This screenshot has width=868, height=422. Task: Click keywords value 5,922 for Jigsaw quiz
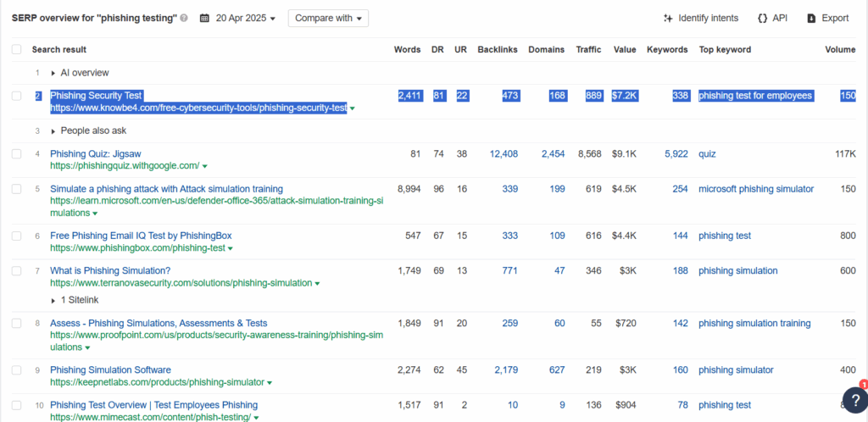coord(676,153)
